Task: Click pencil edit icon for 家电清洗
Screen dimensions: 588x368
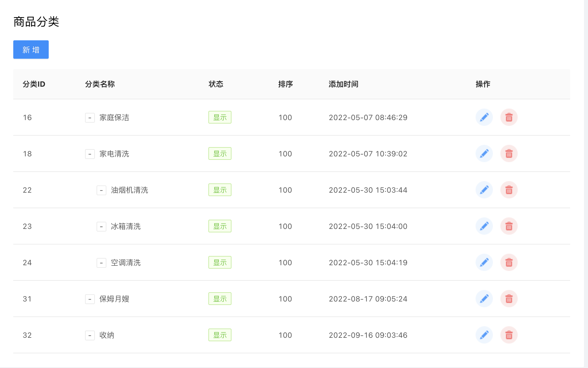Action: [484, 153]
